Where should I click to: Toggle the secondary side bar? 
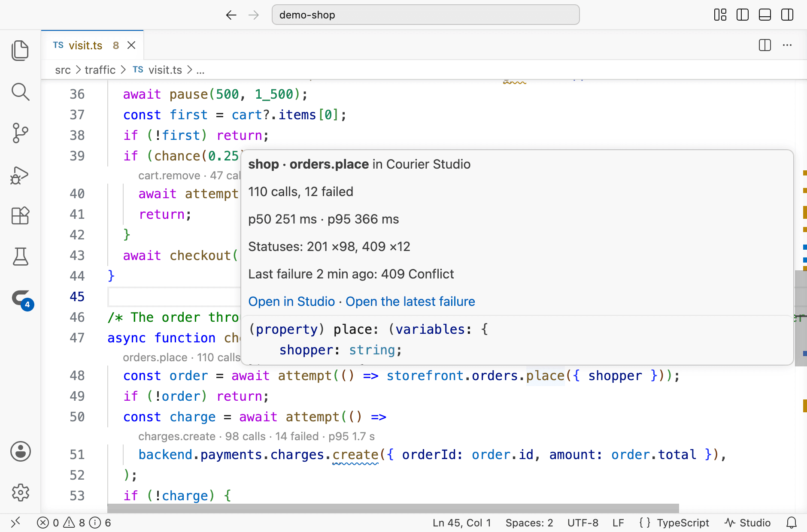(787, 15)
